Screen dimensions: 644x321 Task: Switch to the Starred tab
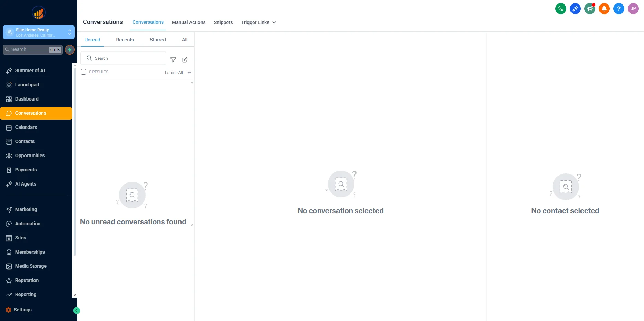coord(158,40)
